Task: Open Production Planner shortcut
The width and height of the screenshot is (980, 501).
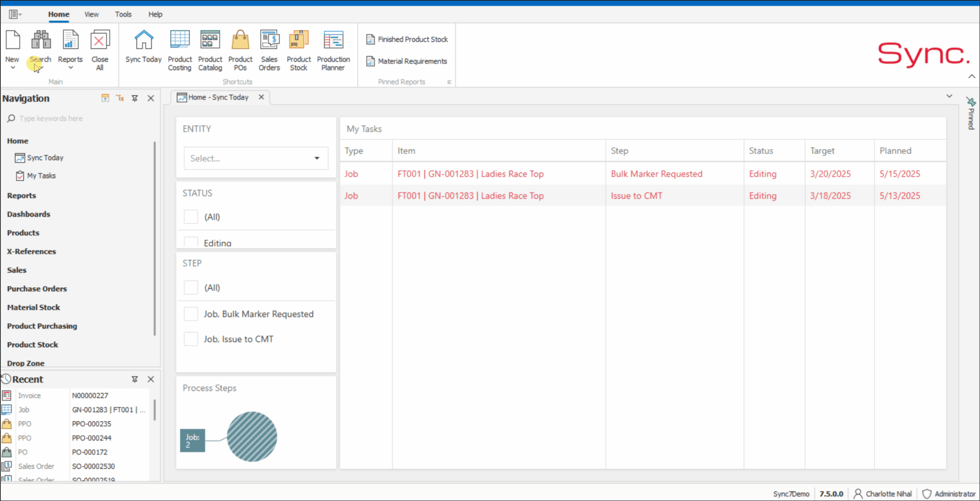Action: coord(333,50)
